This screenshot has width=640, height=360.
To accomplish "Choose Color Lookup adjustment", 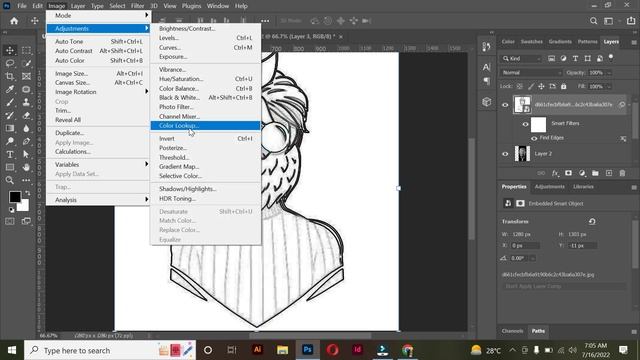I will tap(205, 126).
